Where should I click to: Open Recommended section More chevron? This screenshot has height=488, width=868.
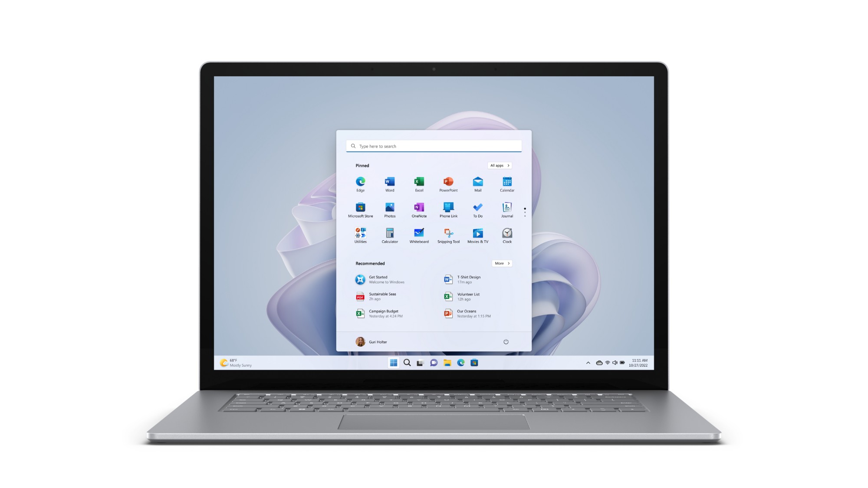coord(501,263)
